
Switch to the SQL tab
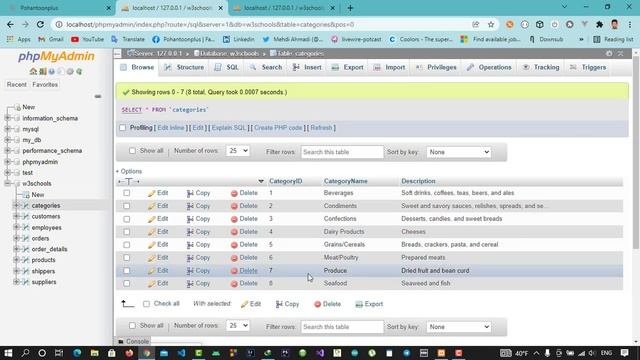(x=227, y=67)
